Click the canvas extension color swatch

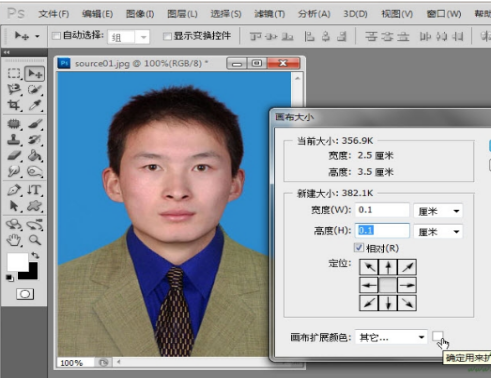coord(437,336)
